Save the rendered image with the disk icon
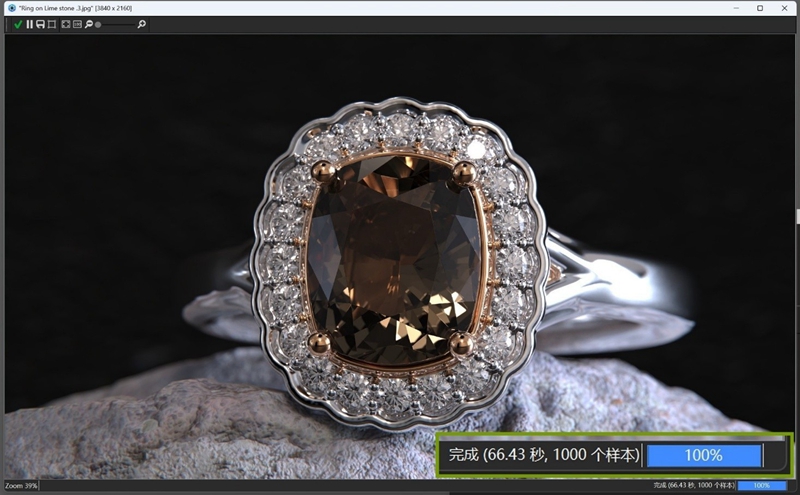 tap(41, 24)
